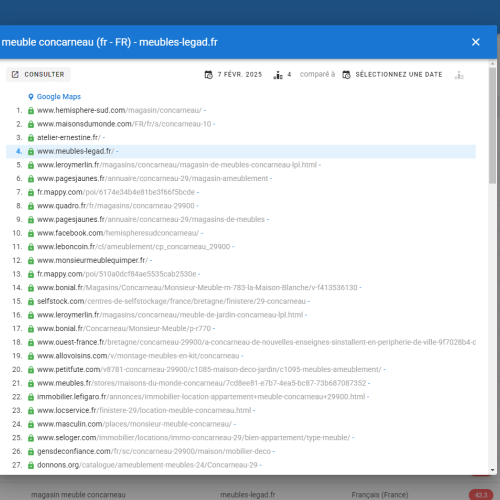Click the greyed podium icon at far right
Image resolution: width=500 pixels, height=500 pixels.
(459, 75)
